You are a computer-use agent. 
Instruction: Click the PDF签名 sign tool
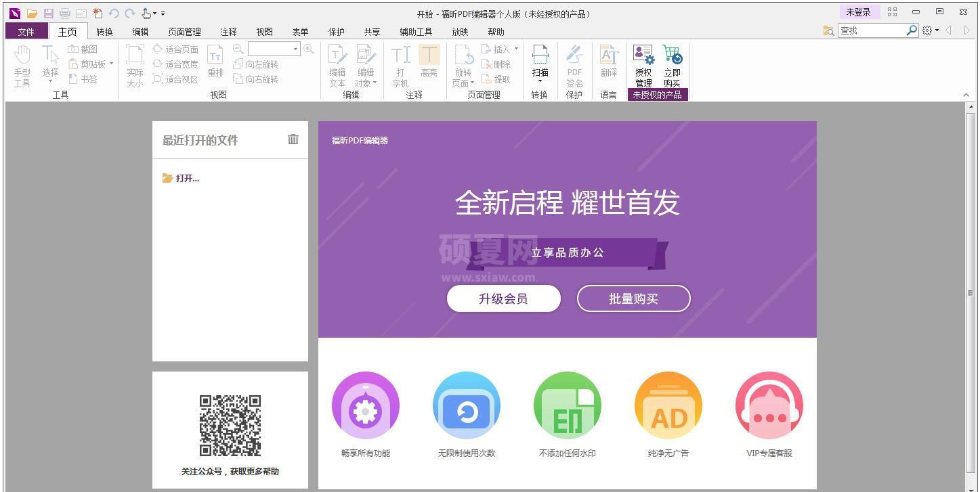(x=574, y=66)
